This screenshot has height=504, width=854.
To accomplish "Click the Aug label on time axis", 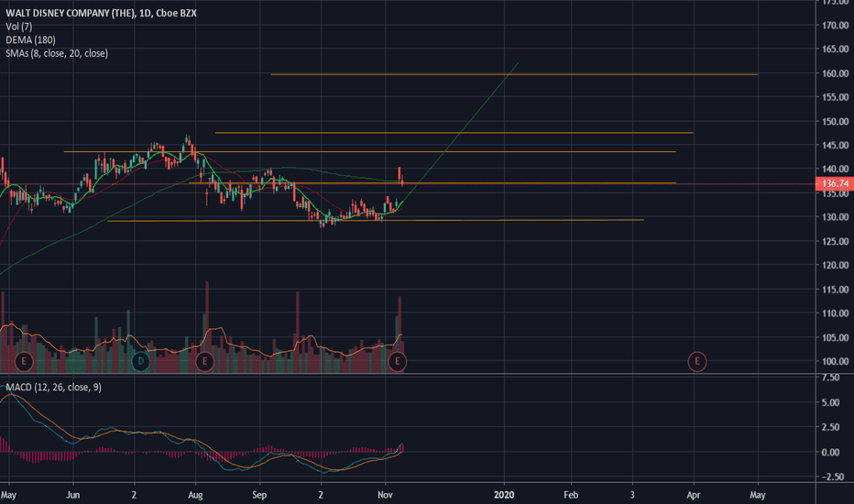I will coord(195,495).
